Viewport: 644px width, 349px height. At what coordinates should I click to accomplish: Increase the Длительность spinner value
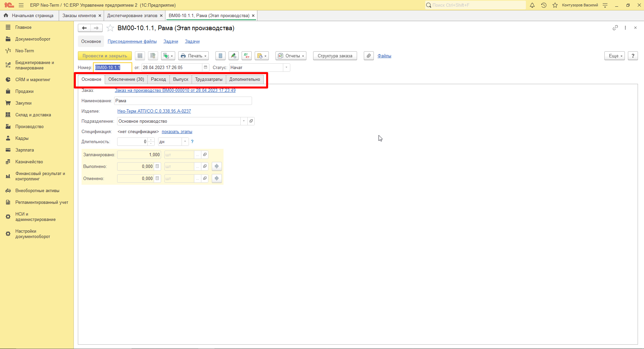(151, 140)
